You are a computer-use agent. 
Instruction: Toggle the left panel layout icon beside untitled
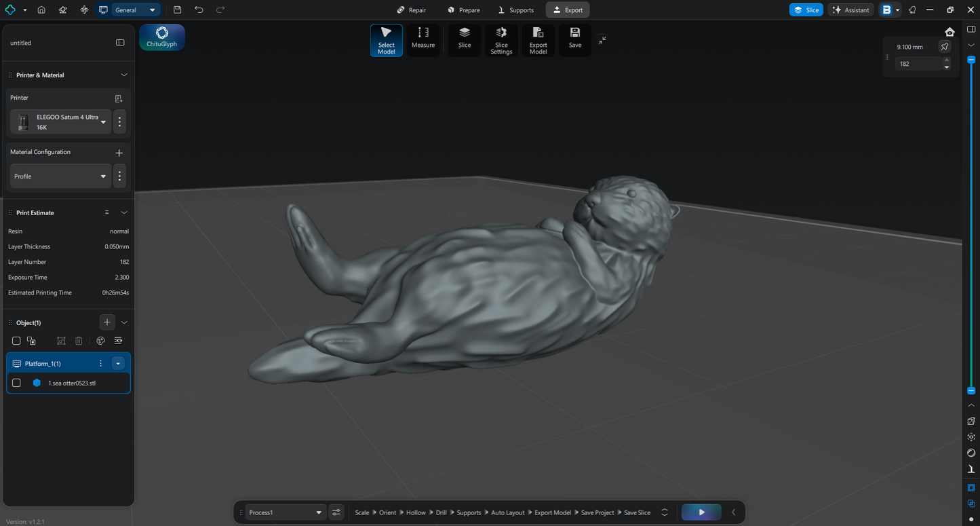click(120, 43)
